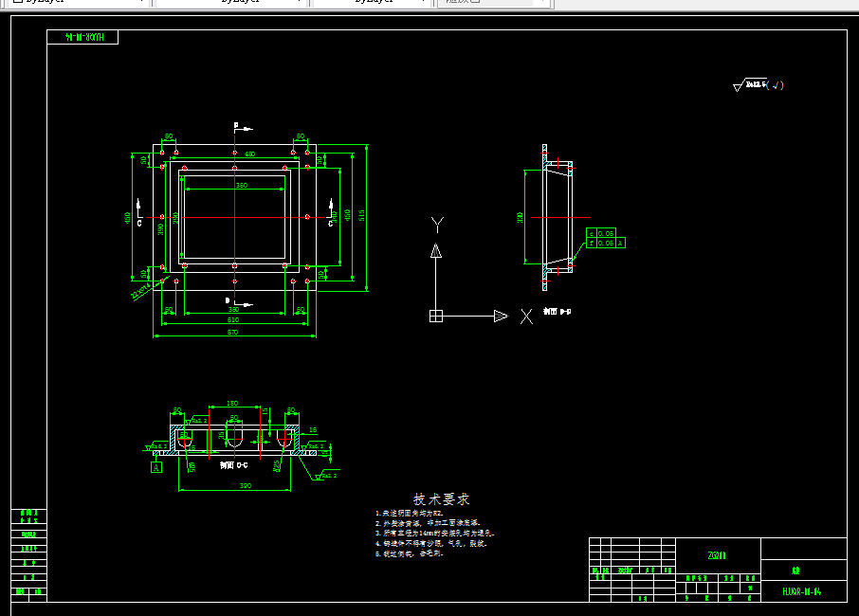Screen dimensions: 859x616
Task: Pick the 610 horizontal dimension text
Action: tap(233, 319)
